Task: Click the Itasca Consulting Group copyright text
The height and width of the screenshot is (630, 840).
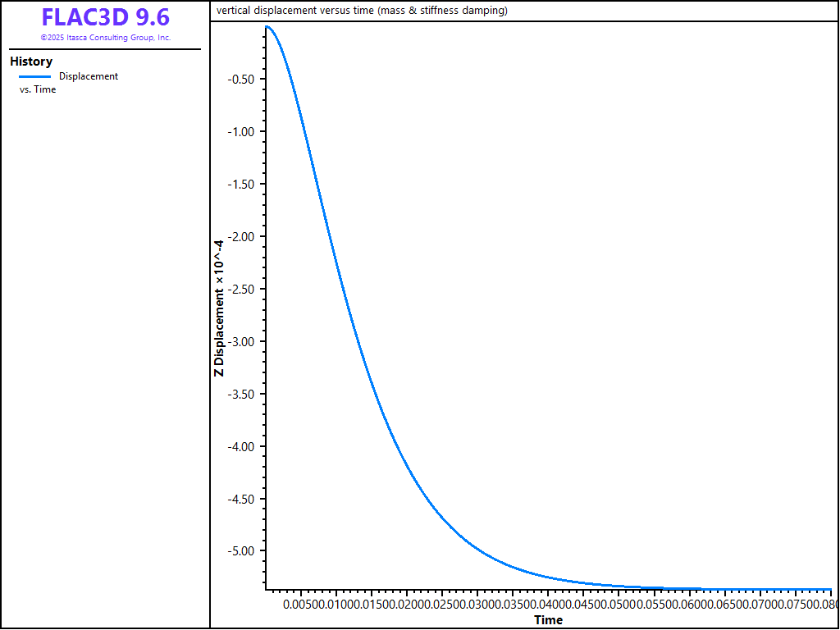Action: click(x=105, y=38)
